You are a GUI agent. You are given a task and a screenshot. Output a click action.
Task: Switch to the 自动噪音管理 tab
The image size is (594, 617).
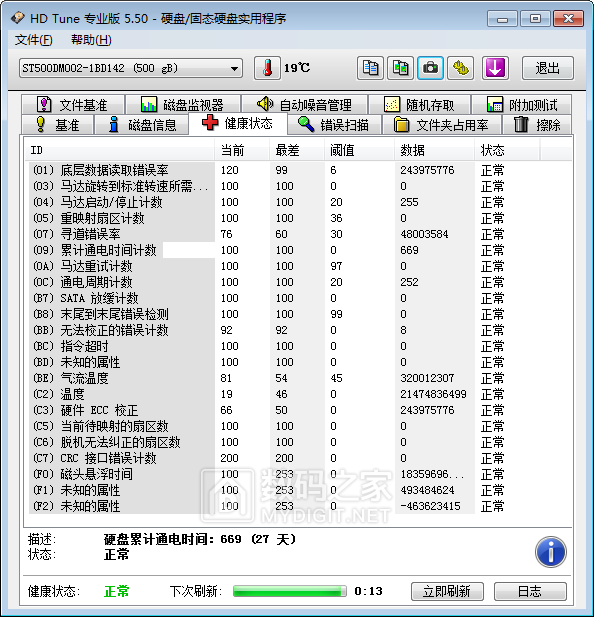304,105
